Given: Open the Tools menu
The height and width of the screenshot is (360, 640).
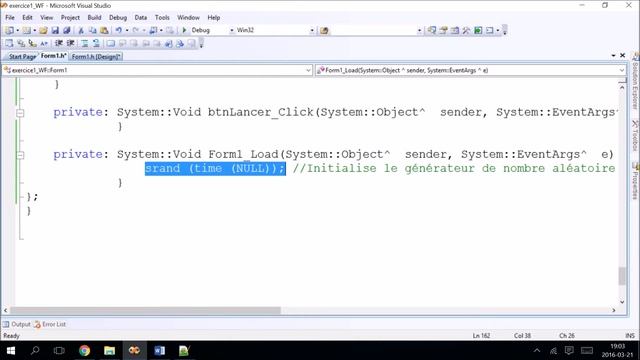Looking at the screenshot, I should click(x=162, y=18).
